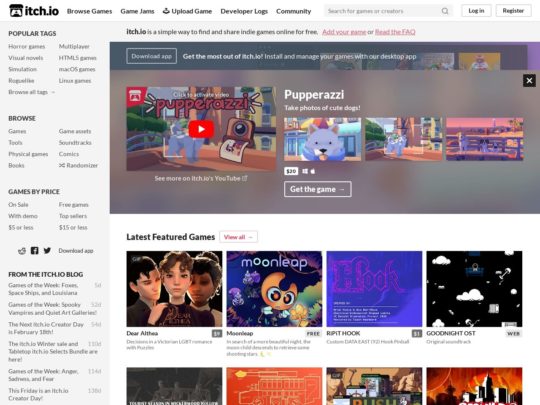Open macOS games tag
Screen dimensions: 540x405
[77, 69]
